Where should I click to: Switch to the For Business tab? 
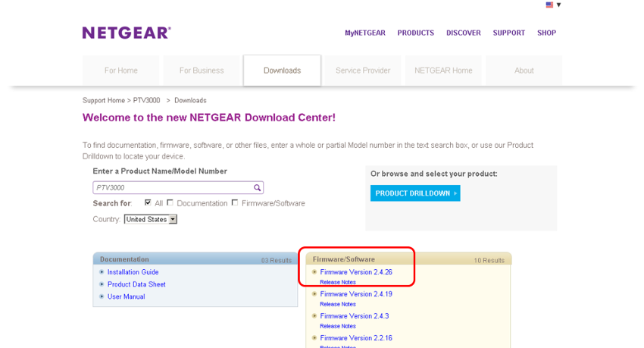tap(202, 71)
